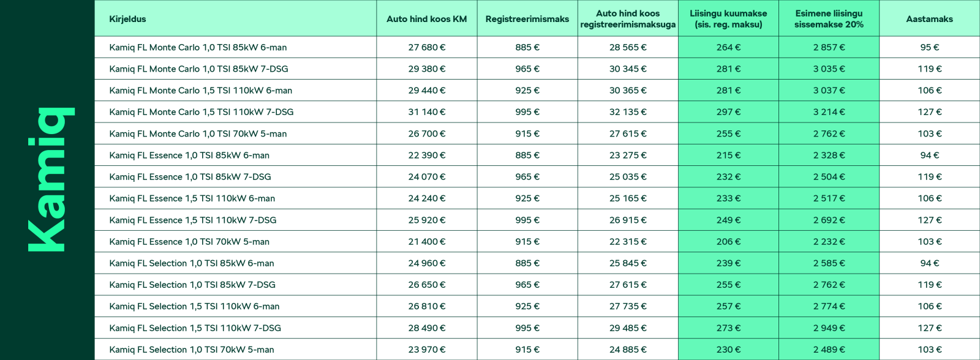Select the 206 € monthly lease cell
The image size is (980, 360).
coord(728,242)
